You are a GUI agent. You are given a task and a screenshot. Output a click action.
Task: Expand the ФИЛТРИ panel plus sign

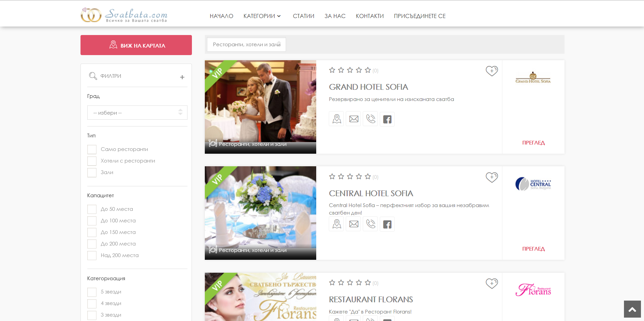click(x=182, y=77)
